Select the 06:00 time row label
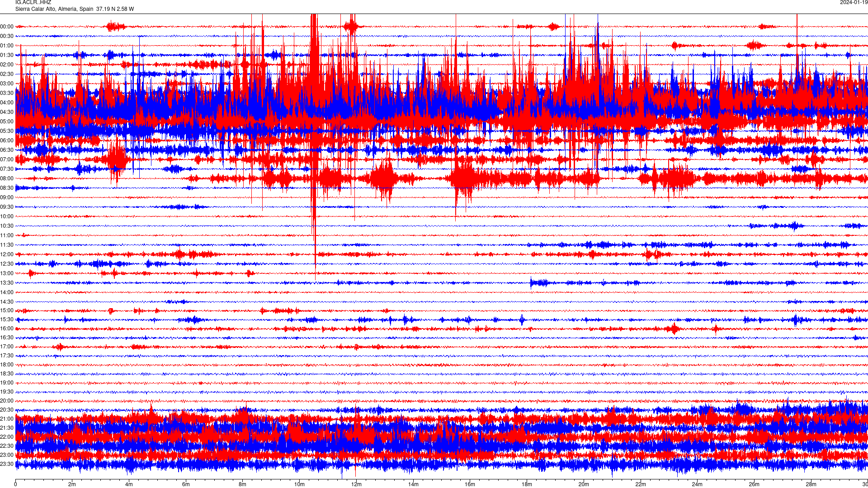Viewport: 868px width, 488px height. pyautogui.click(x=7, y=141)
